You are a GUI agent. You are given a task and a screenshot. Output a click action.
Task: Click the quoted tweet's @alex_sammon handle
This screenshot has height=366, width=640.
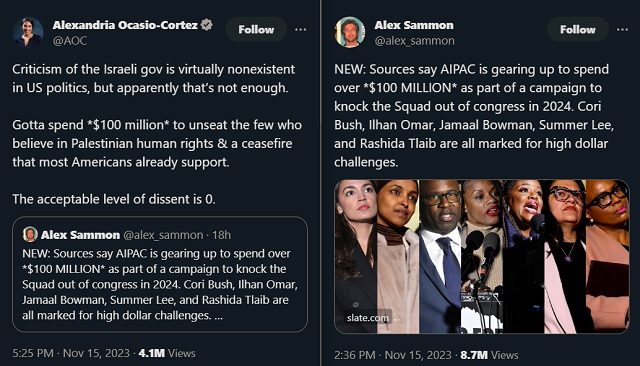pyautogui.click(x=163, y=235)
